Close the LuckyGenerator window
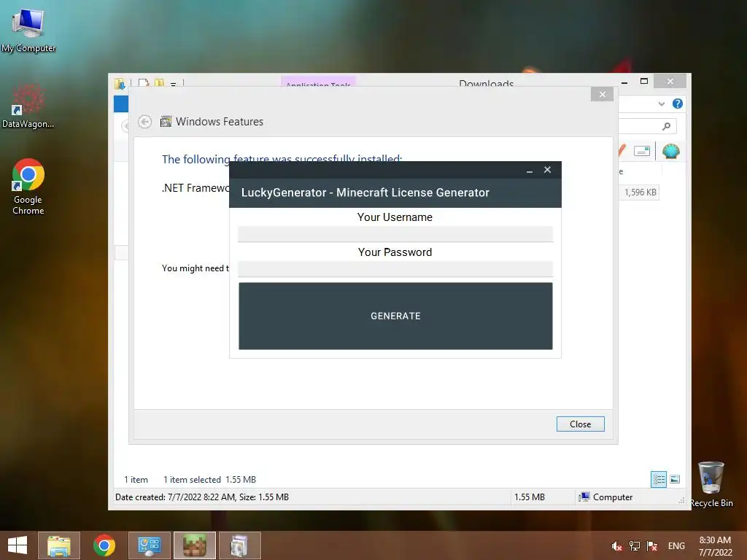Image resolution: width=747 pixels, height=560 pixels. (547, 169)
